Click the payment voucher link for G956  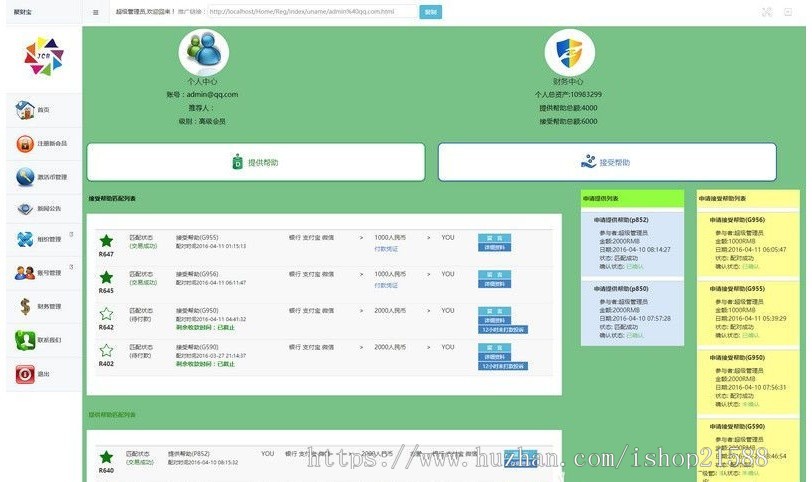[x=386, y=285]
